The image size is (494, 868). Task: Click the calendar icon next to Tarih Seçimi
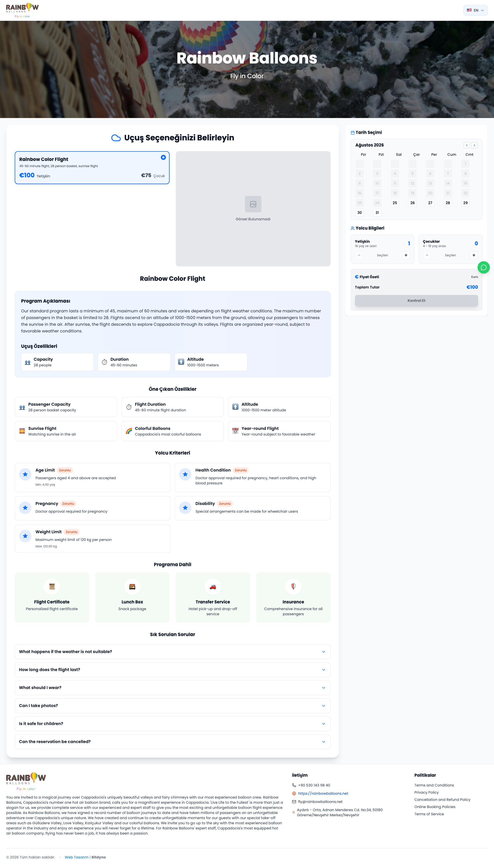click(352, 132)
